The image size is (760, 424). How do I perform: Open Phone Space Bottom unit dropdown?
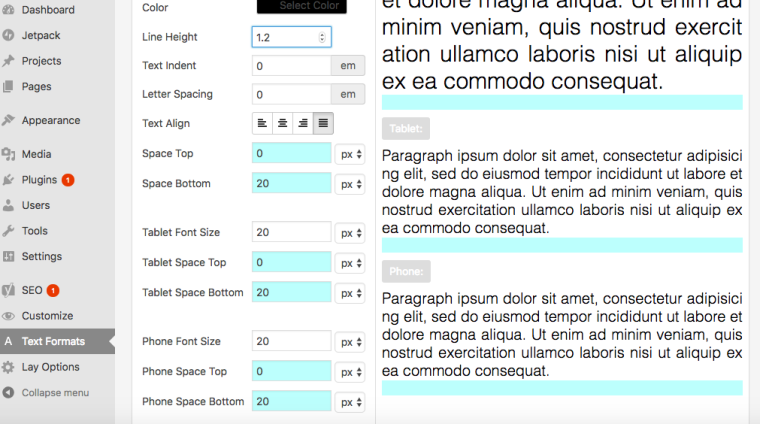pos(349,402)
